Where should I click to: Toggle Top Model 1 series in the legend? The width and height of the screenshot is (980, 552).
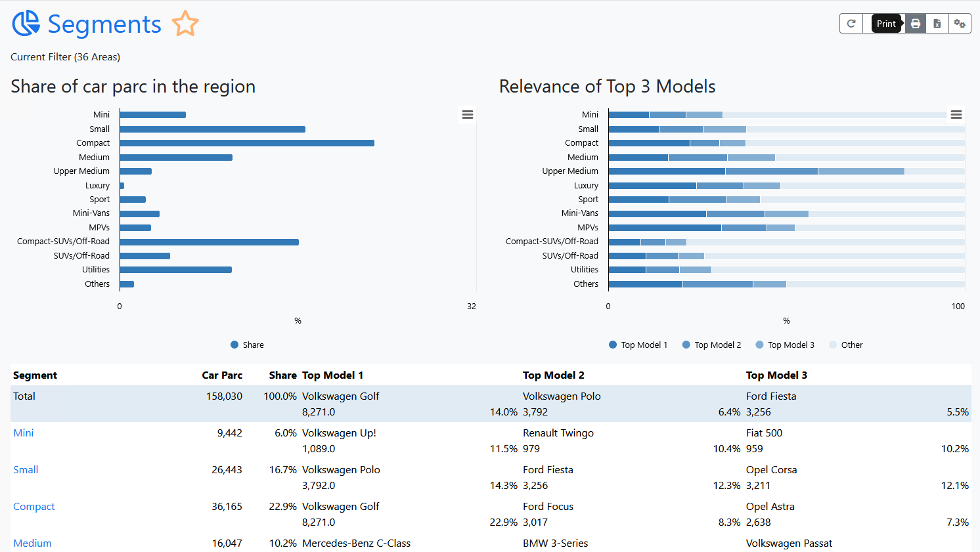tap(638, 345)
